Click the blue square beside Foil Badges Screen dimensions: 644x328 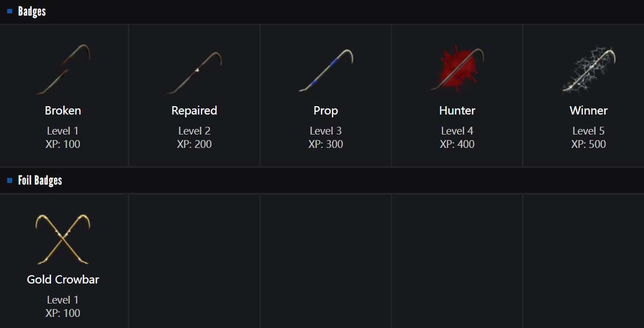pyautogui.click(x=10, y=181)
